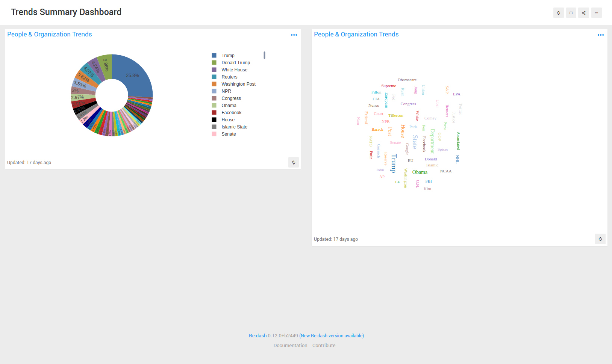Click Obamacare in the word cloud
612x364 pixels.
[407, 80]
